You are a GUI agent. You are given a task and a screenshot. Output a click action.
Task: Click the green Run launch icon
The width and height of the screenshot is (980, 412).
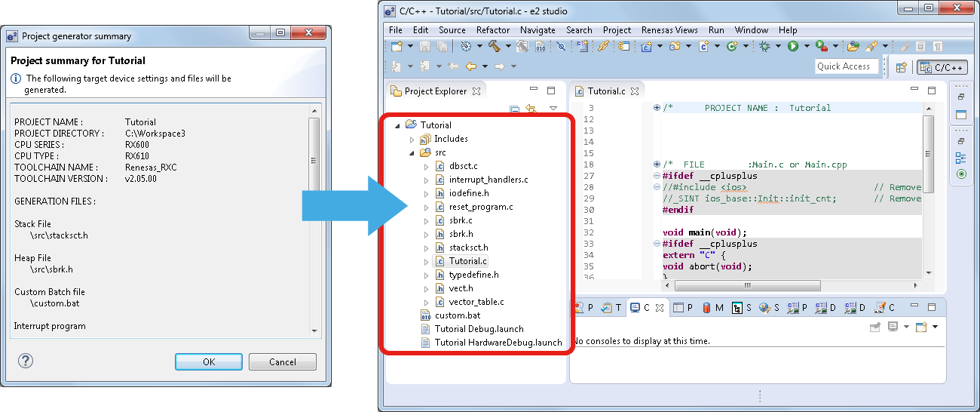click(x=793, y=46)
